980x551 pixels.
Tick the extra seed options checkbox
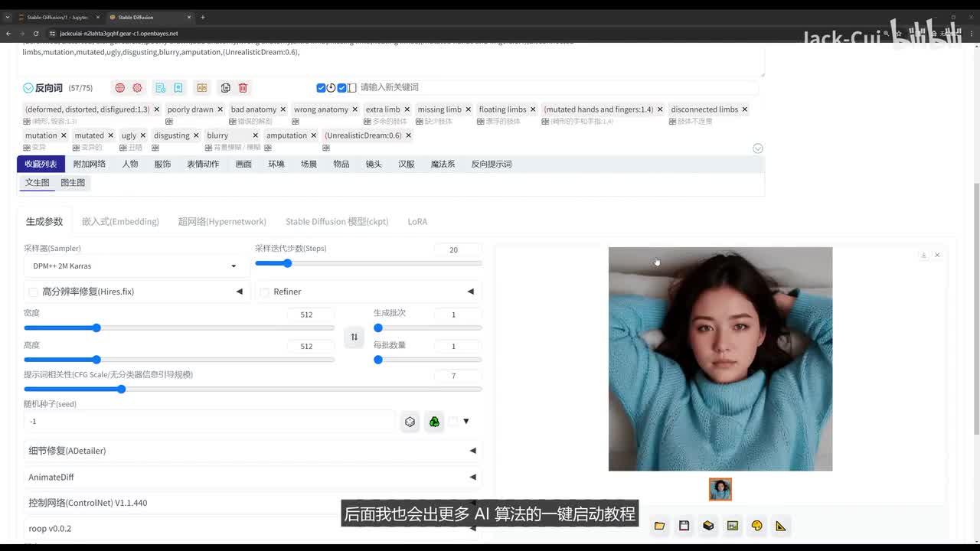pos(453,422)
